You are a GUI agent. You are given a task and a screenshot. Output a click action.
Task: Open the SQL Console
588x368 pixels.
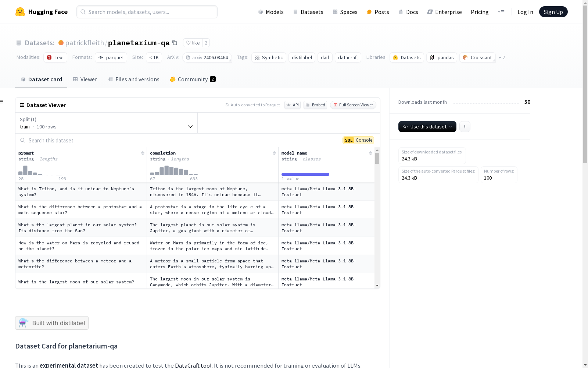[358, 140]
